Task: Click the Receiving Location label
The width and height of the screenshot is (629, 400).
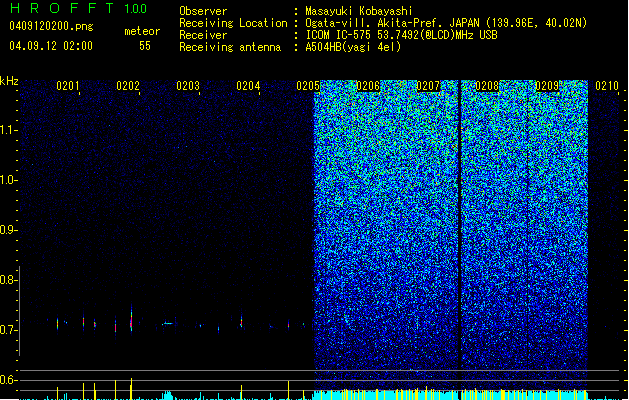Action: 233,23
